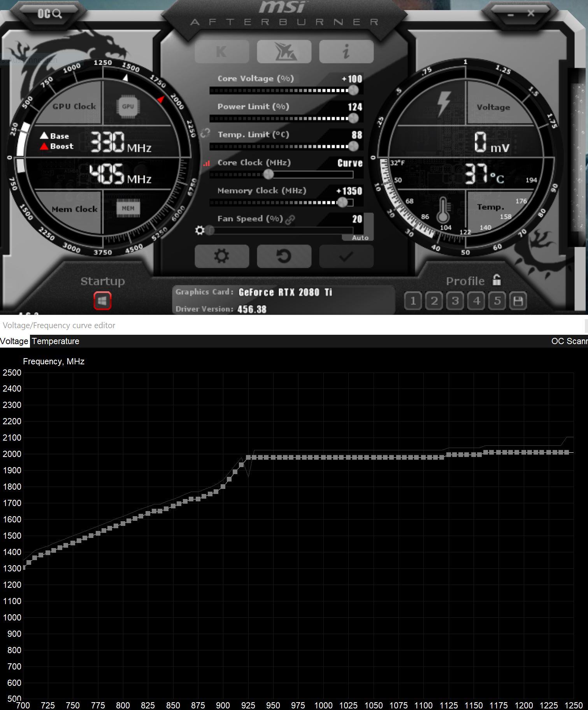Select profile slot 1
Viewport: 588px width, 710px height.
click(x=413, y=301)
